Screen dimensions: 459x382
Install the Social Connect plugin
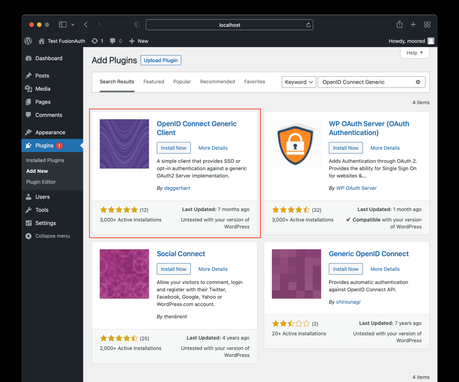174,269
